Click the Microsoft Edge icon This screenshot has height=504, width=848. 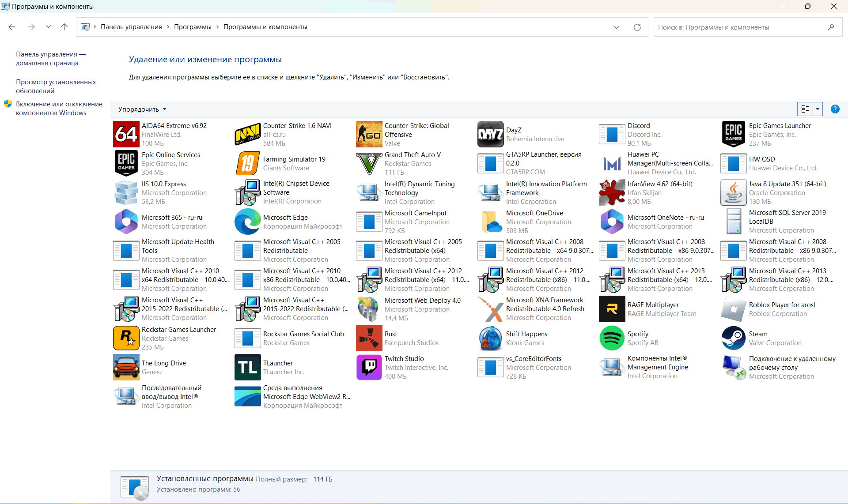[248, 222]
